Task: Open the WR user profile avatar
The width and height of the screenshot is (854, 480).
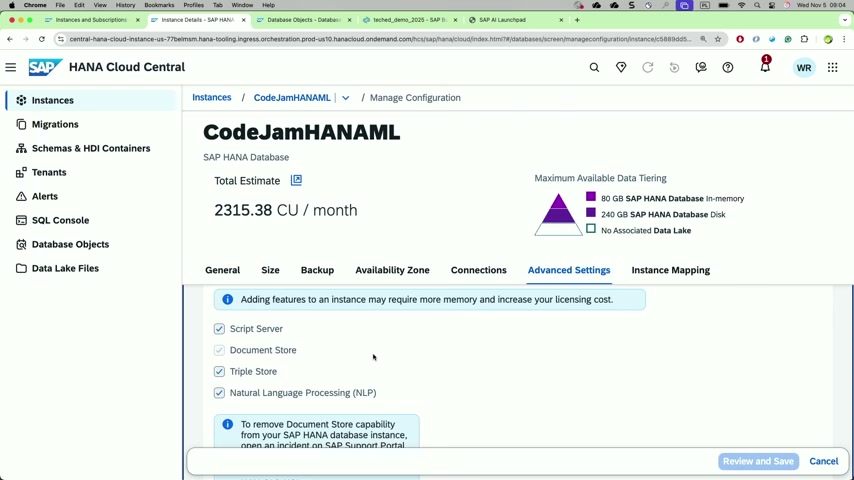Action: [804, 68]
